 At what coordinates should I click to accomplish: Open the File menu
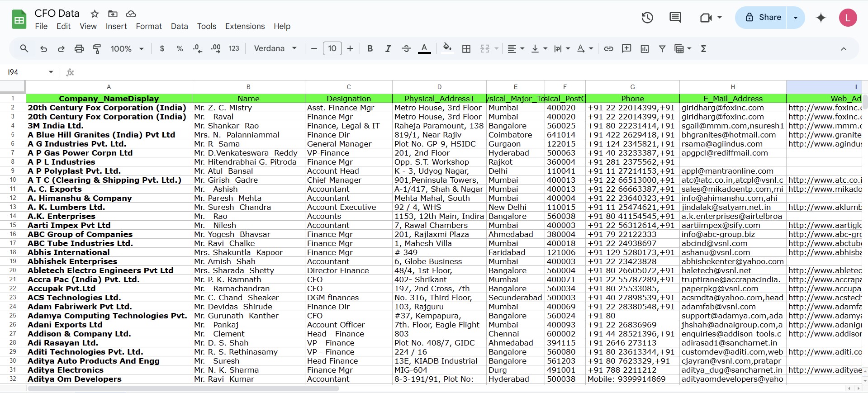pyautogui.click(x=41, y=26)
